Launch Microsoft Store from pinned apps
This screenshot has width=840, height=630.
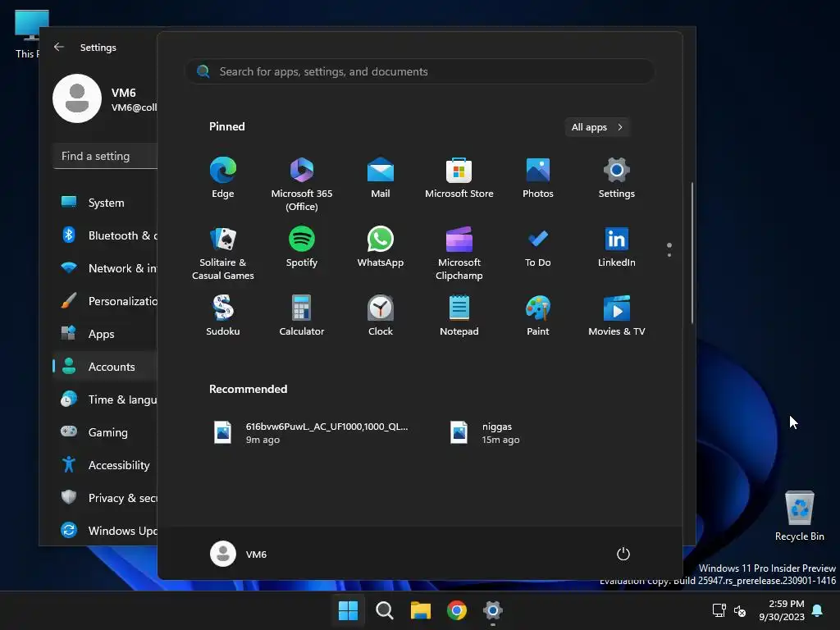point(459,178)
